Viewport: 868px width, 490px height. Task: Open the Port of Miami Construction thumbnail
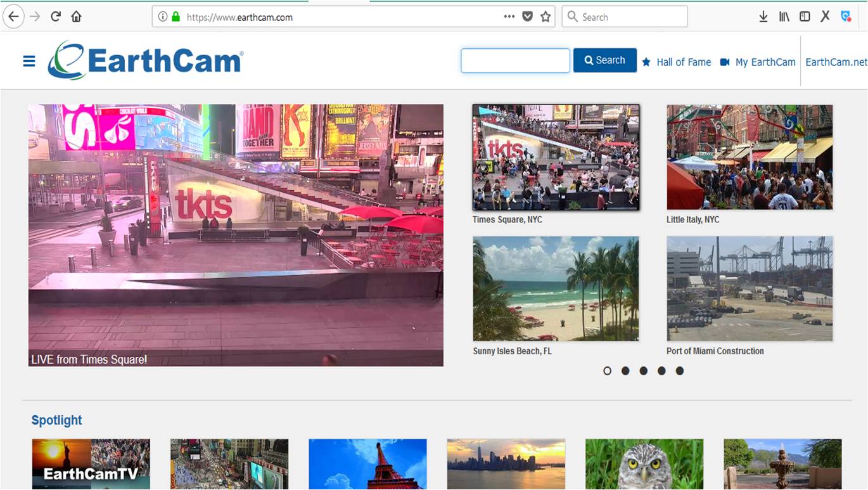click(750, 289)
